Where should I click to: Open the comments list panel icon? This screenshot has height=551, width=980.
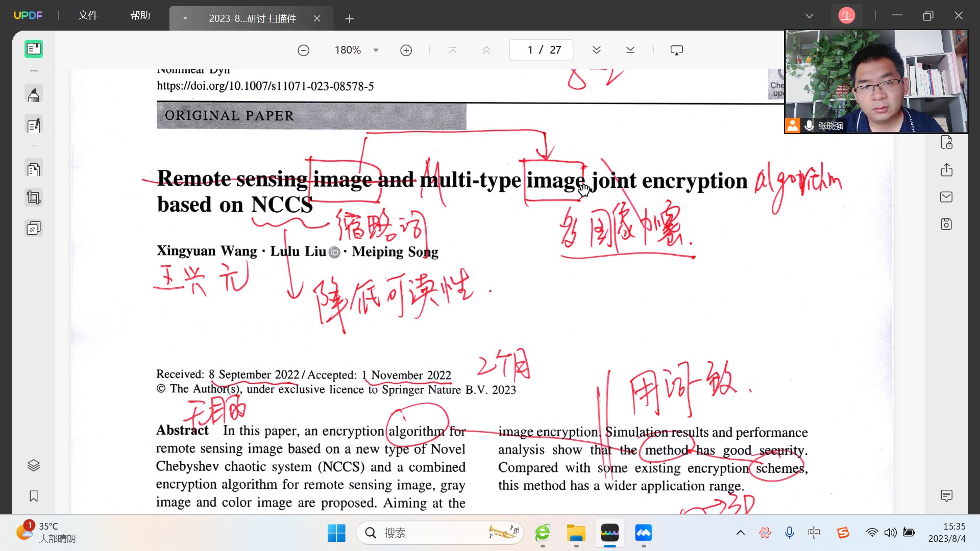947,495
